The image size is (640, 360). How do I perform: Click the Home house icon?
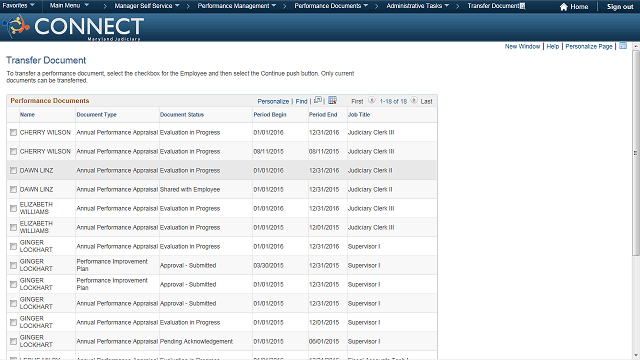564,7
